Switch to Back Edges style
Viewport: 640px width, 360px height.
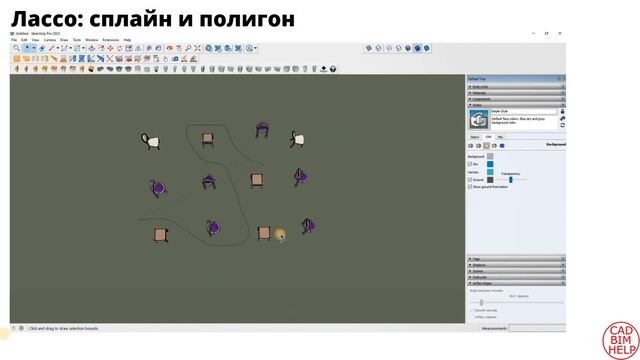coord(379,48)
